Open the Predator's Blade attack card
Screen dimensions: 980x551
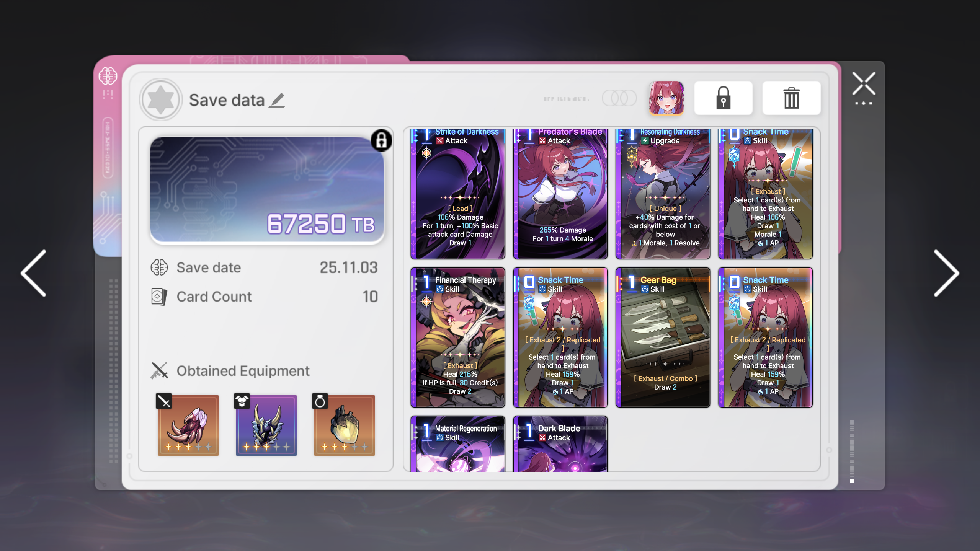560,194
